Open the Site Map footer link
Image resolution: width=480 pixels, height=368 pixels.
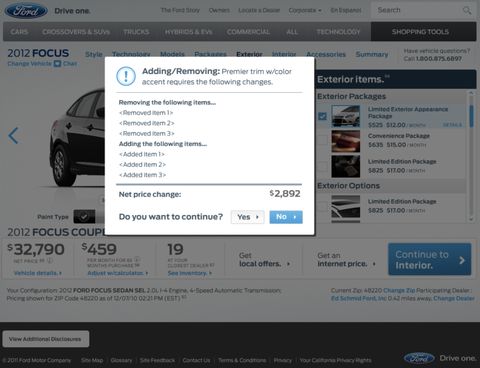pos(92,360)
